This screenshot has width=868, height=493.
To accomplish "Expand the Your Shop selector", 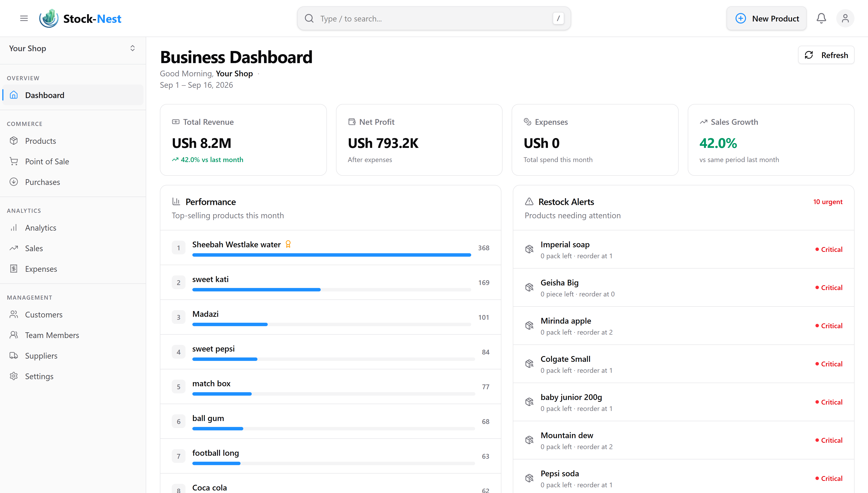I will [x=73, y=48].
